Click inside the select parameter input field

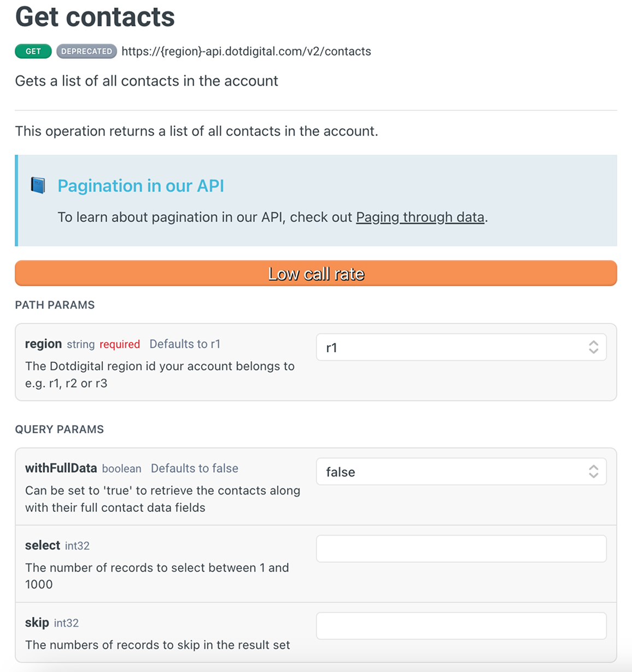click(461, 549)
